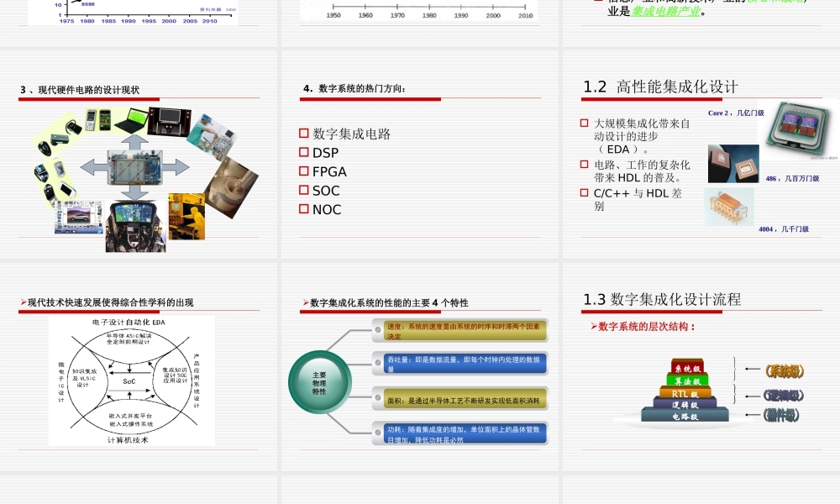Click the 4004 ceramic chip image

pyautogui.click(x=728, y=206)
